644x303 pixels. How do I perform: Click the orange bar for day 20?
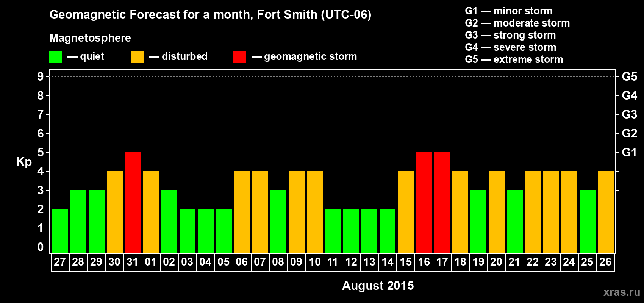[x=497, y=212]
